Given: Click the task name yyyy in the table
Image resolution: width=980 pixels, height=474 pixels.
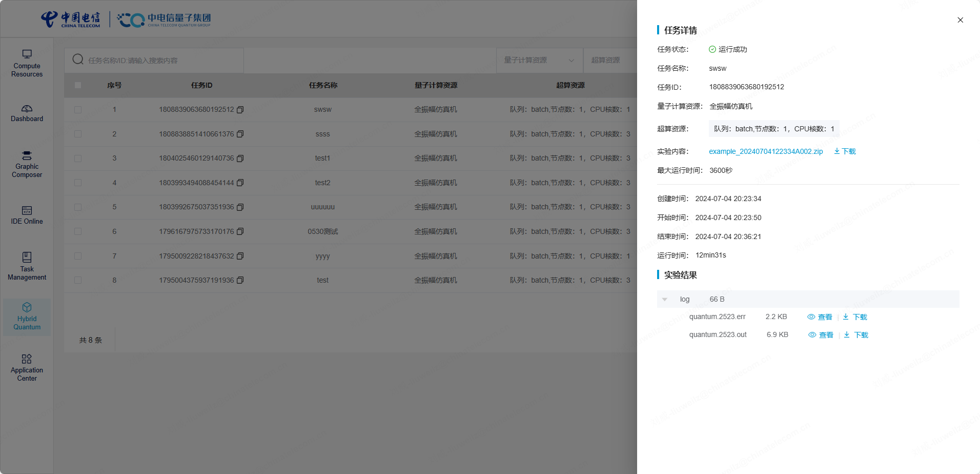Looking at the screenshot, I should coord(323,256).
